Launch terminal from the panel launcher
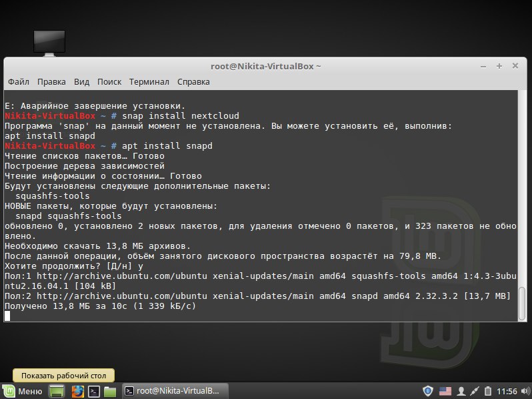The image size is (532, 399). click(x=94, y=392)
